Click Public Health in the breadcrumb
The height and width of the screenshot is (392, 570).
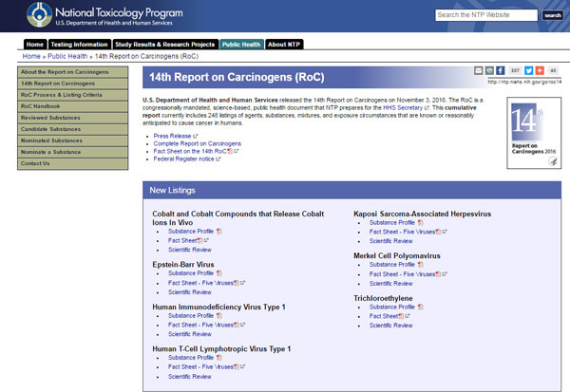(68, 57)
